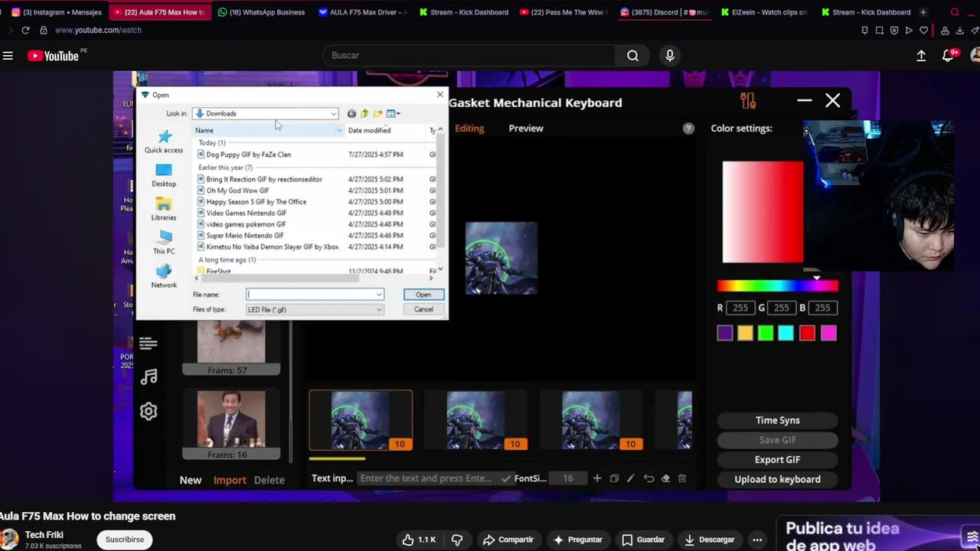The image size is (980, 551).
Task: Click the red gradient color picker area
Action: tap(763, 212)
